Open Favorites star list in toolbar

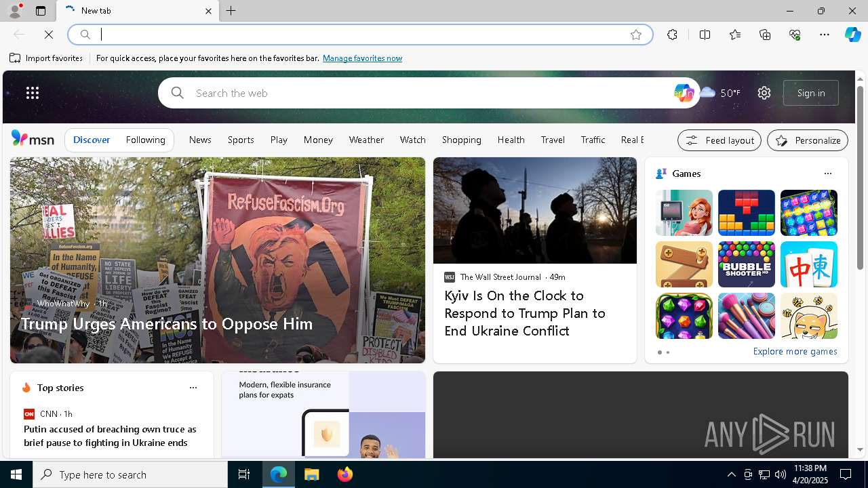735,35
